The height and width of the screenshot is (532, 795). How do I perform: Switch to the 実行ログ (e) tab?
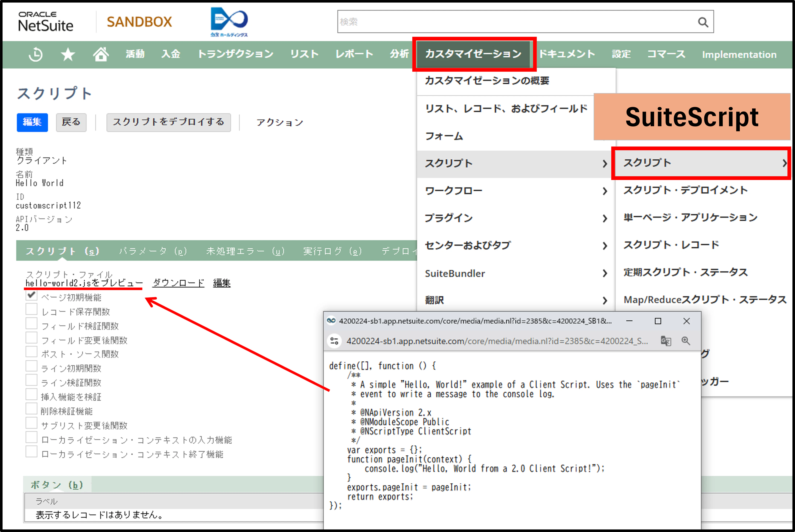click(x=332, y=251)
